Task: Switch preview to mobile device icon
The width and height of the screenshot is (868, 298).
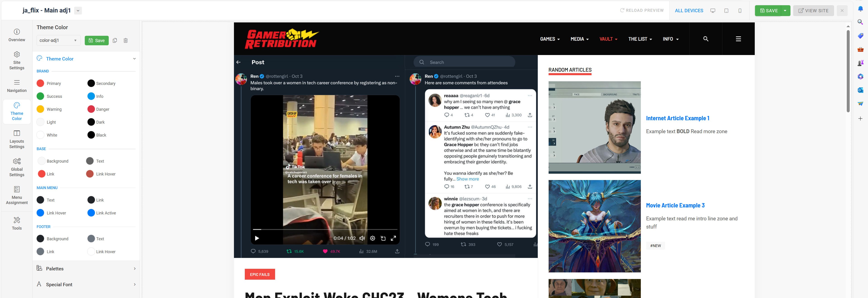Action: pyautogui.click(x=740, y=10)
